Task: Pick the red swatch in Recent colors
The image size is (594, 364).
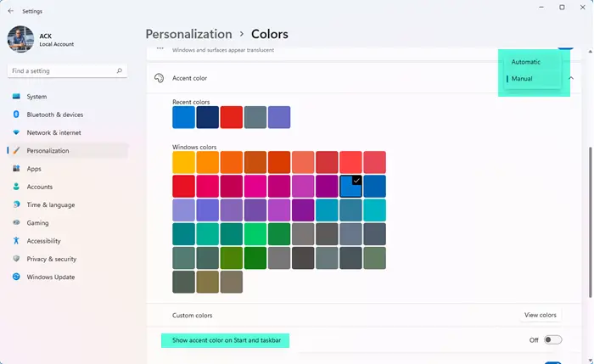Action: (x=231, y=117)
